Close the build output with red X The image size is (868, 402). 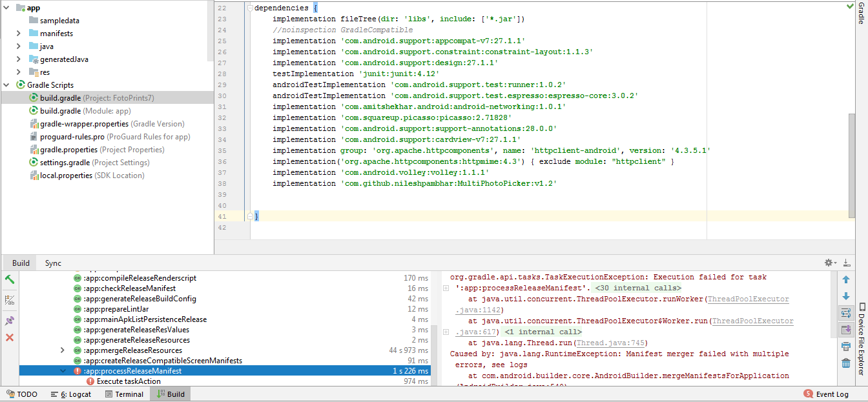click(x=10, y=337)
